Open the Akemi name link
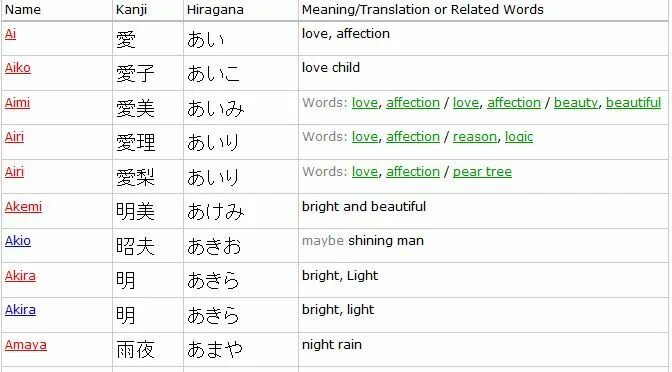 click(x=23, y=207)
